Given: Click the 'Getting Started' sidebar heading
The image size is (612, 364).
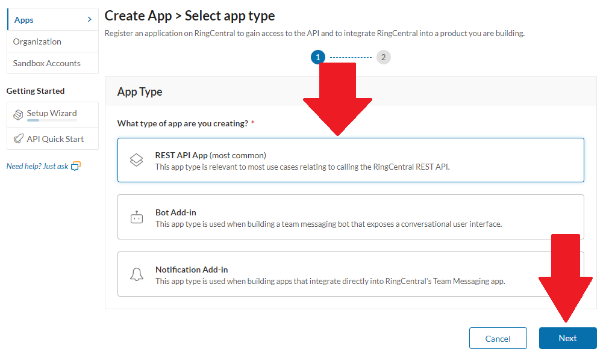Looking at the screenshot, I should [36, 91].
